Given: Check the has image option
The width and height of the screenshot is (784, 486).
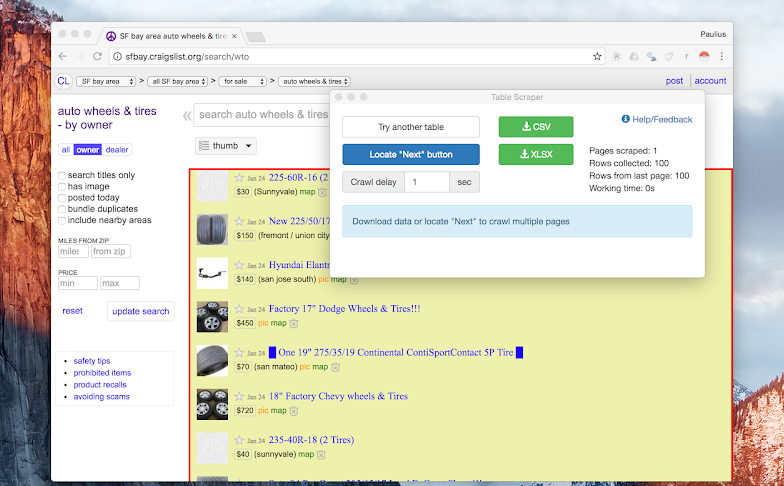Looking at the screenshot, I should [x=63, y=187].
